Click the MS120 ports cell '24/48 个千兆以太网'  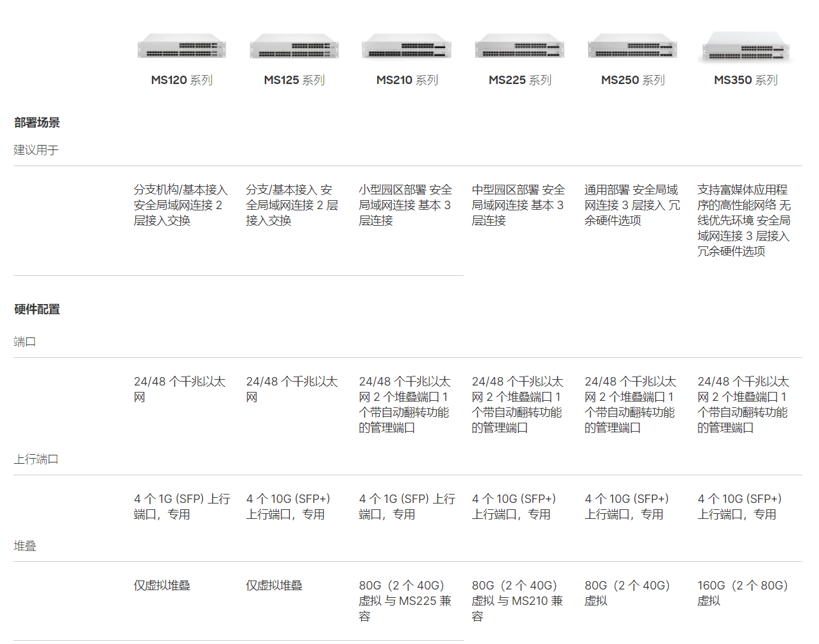coord(180,389)
